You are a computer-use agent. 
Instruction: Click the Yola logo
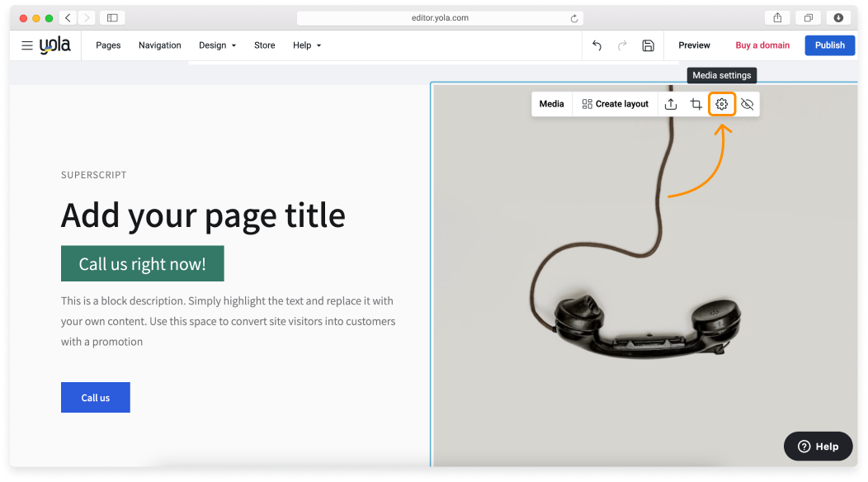pos(55,45)
